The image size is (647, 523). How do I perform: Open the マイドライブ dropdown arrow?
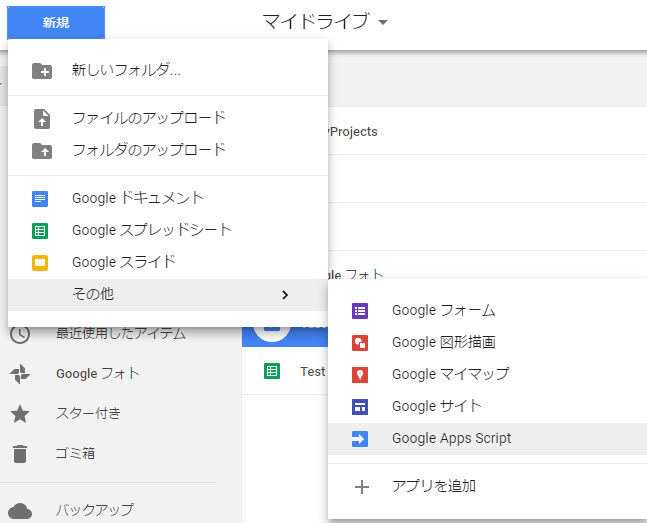pos(383,22)
